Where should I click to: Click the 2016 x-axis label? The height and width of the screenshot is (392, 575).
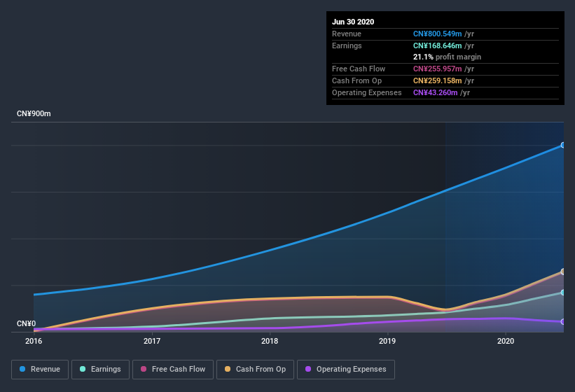(x=34, y=342)
